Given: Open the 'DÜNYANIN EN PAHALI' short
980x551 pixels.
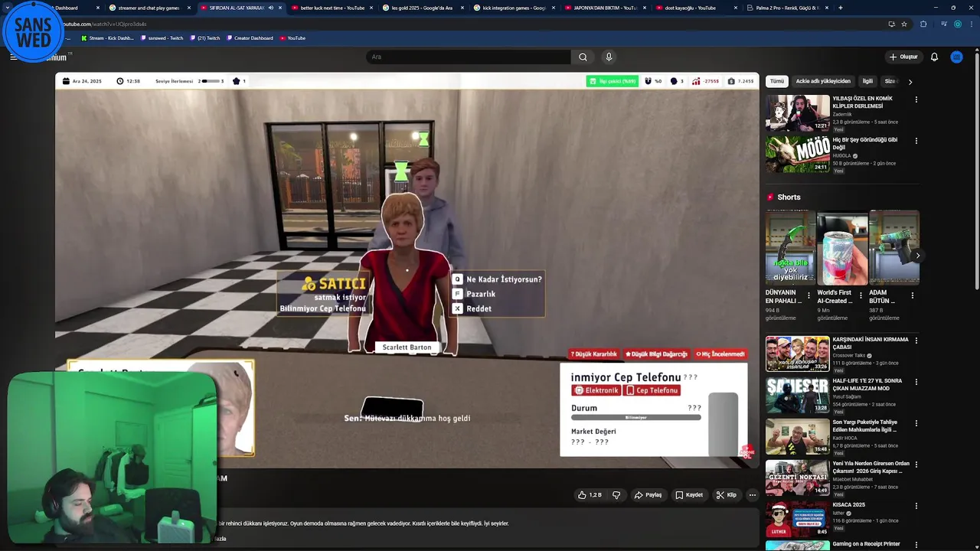Looking at the screenshot, I should point(789,248).
